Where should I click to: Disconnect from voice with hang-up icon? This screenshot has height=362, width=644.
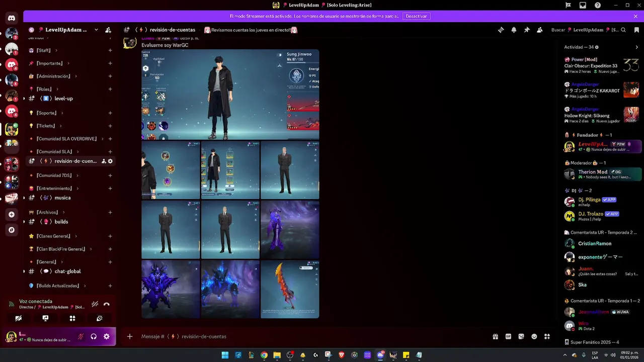pyautogui.click(x=106, y=304)
